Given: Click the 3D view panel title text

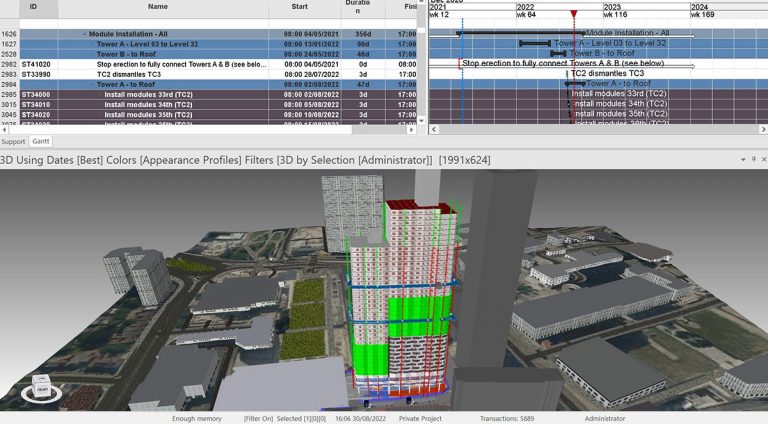Looking at the screenshot, I should point(245,160).
